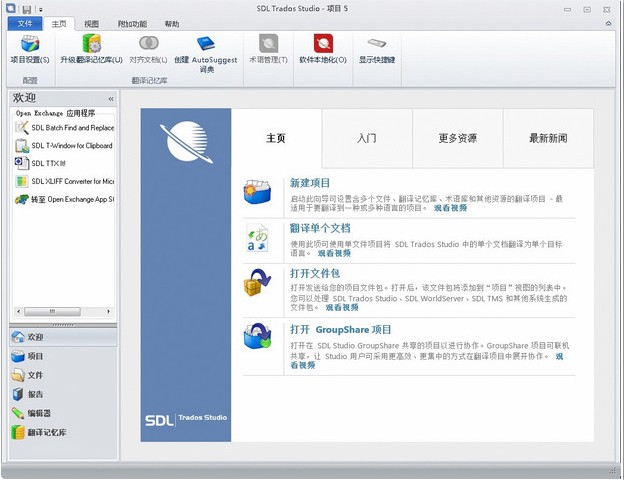Switch to 项目 view in navigation pane
Image resolution: width=624 pixels, height=480 pixels.
[63, 356]
